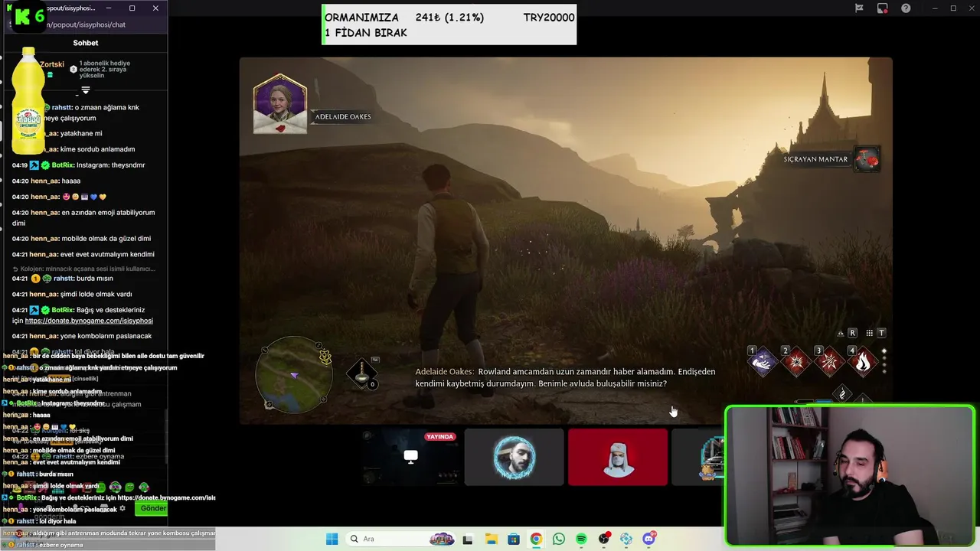Viewport: 980px width, 551px height.
Task: Click the flag icon in top right toolbar
Action: (859, 8)
